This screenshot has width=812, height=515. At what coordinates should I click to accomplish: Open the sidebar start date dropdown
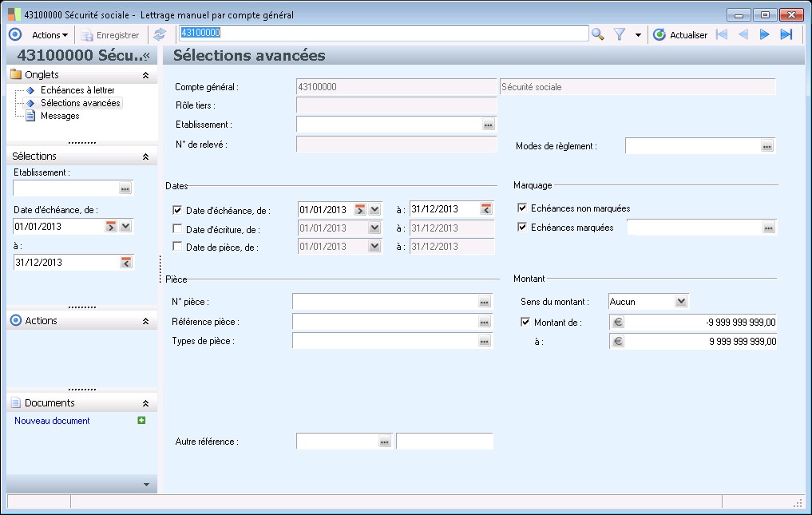[126, 227]
